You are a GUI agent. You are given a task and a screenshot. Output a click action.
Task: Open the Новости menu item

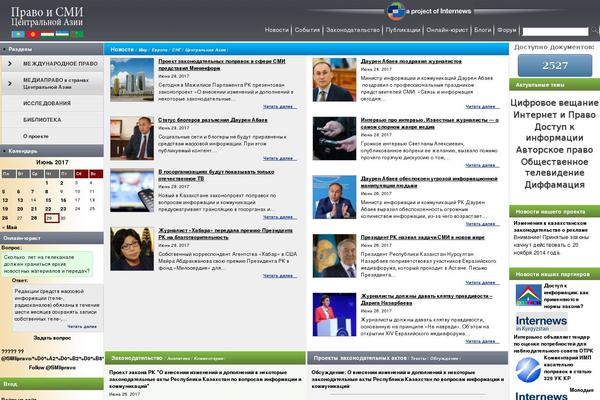click(x=277, y=30)
